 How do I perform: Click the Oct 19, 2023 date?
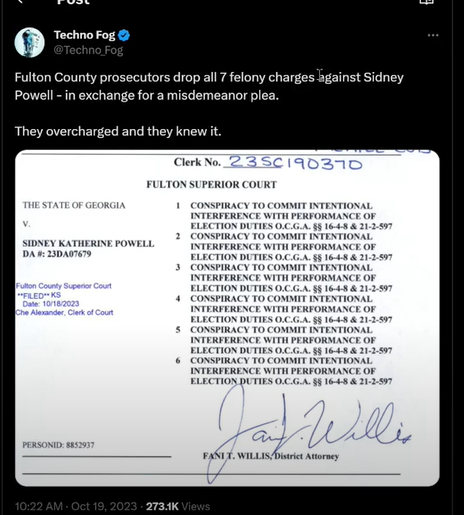coord(104,506)
